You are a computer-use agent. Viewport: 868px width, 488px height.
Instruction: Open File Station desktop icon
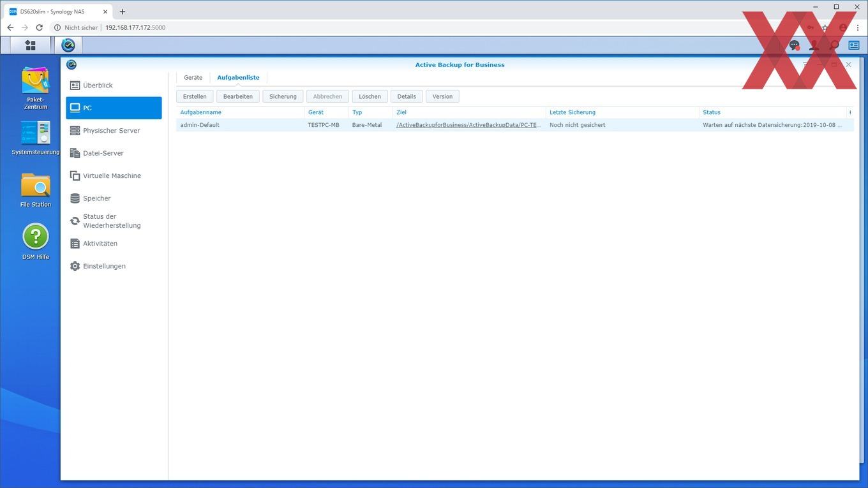36,190
